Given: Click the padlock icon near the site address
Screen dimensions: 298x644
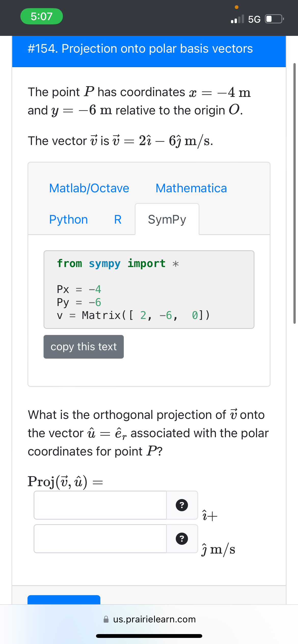Looking at the screenshot, I should coord(106,619).
